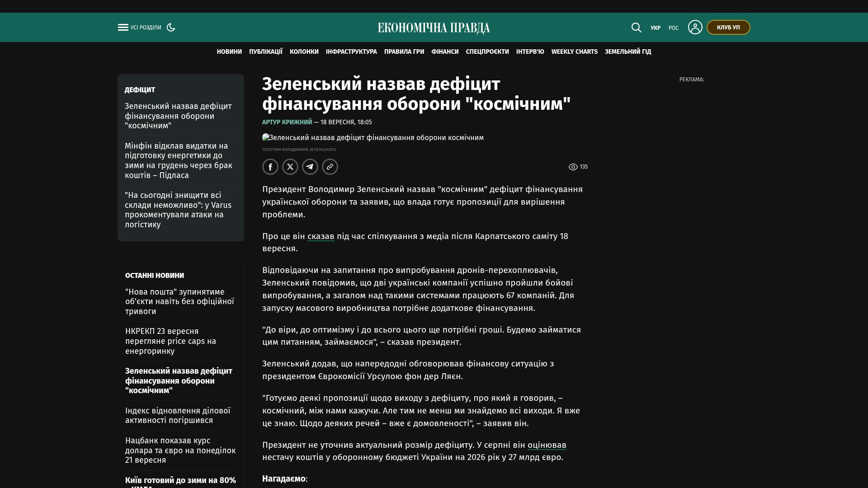Open the Новини menu section
The image size is (868, 488).
click(229, 52)
